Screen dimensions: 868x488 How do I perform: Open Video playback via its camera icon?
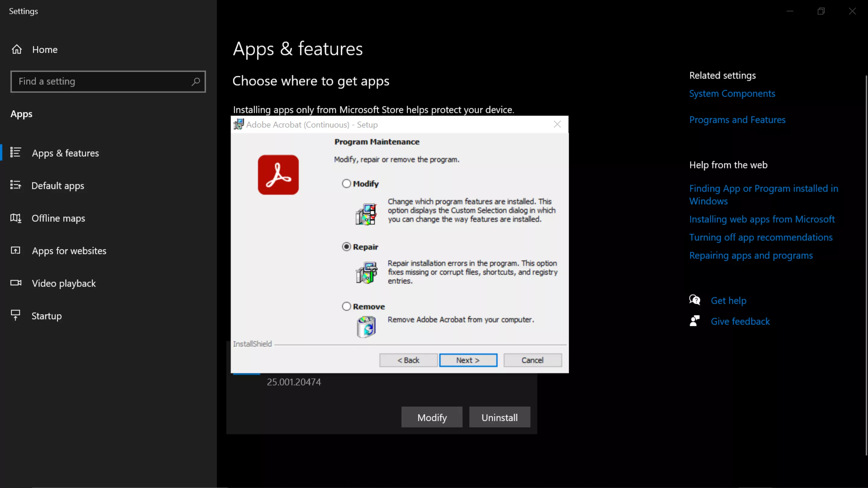(x=15, y=283)
